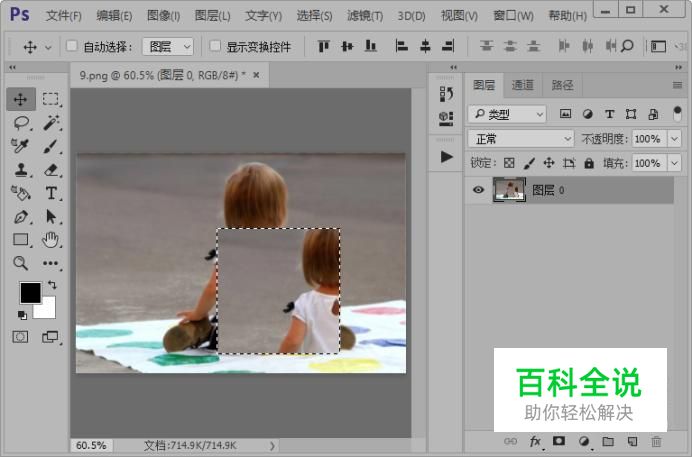
Task: Filter layers by pixel layers icon
Action: pos(565,114)
